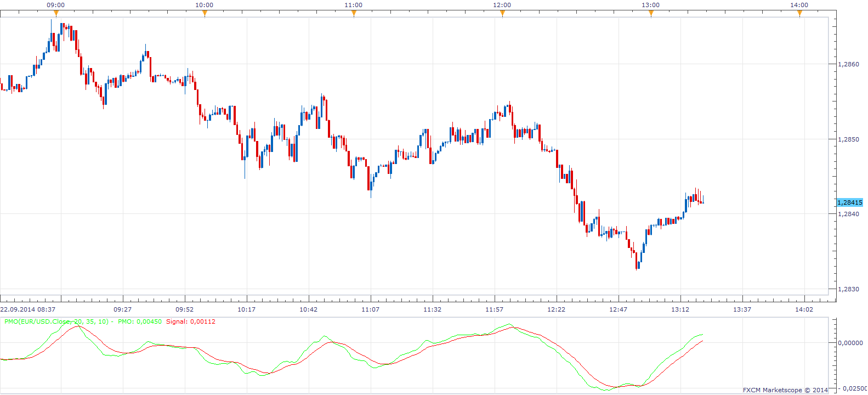
Task: Click the 1,2850 price axis label
Action: click(x=848, y=139)
